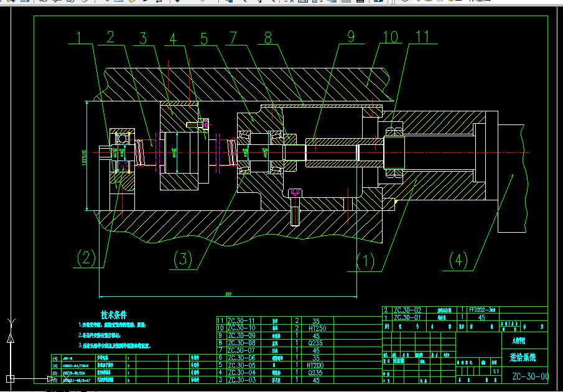
Task: Pick the parenthesized (1) standard-part callout
Action: 366,261
